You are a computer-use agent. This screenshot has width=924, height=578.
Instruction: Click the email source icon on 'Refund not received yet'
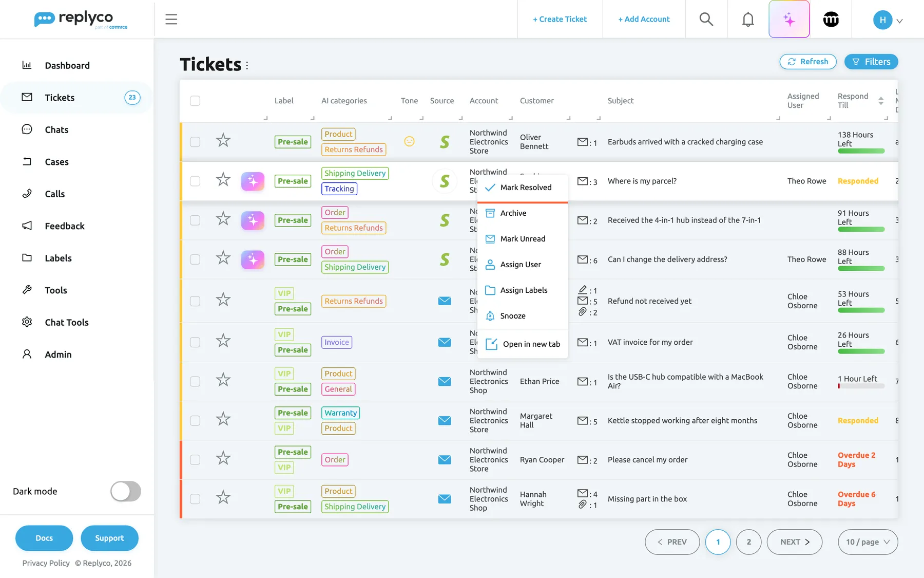pos(445,301)
